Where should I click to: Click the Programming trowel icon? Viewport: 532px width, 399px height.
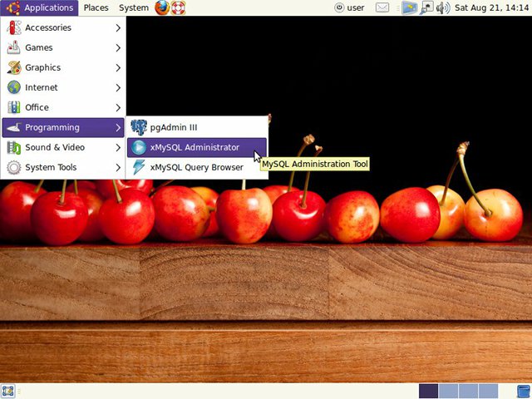click(x=14, y=128)
